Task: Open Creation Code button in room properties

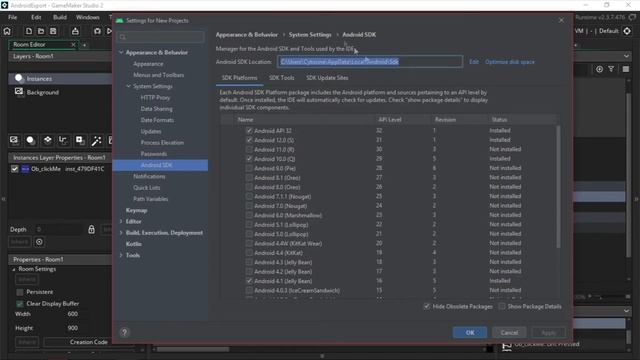Action: click(x=89, y=342)
